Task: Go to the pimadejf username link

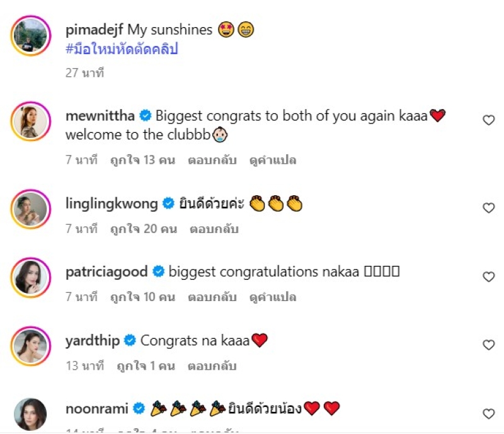Action: click(94, 29)
